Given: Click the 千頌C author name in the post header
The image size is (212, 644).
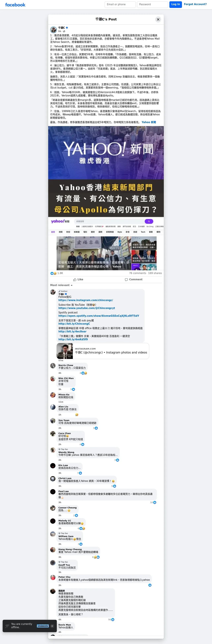Looking at the screenshot, I should click(x=61, y=28).
